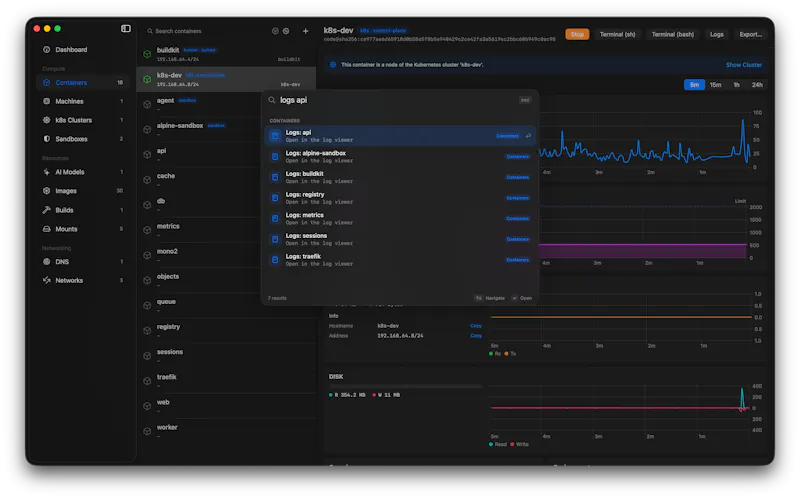Click the Logs: buildkit document icon
800x499 pixels.
pos(275,178)
